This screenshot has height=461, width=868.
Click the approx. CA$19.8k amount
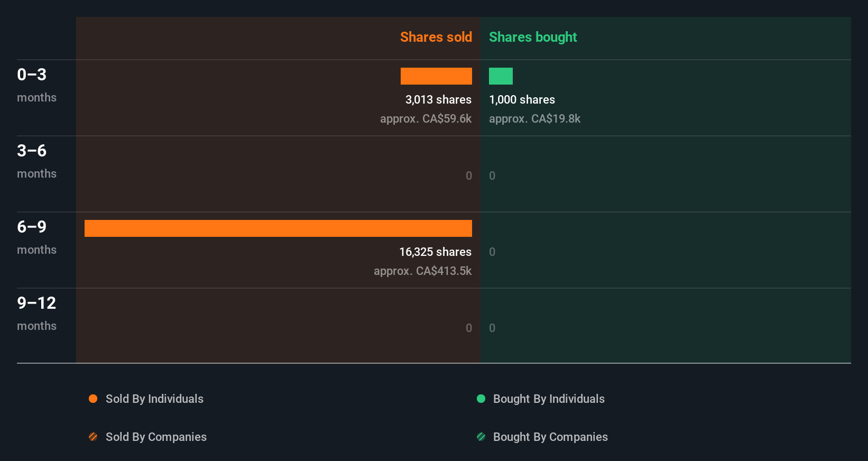point(534,119)
